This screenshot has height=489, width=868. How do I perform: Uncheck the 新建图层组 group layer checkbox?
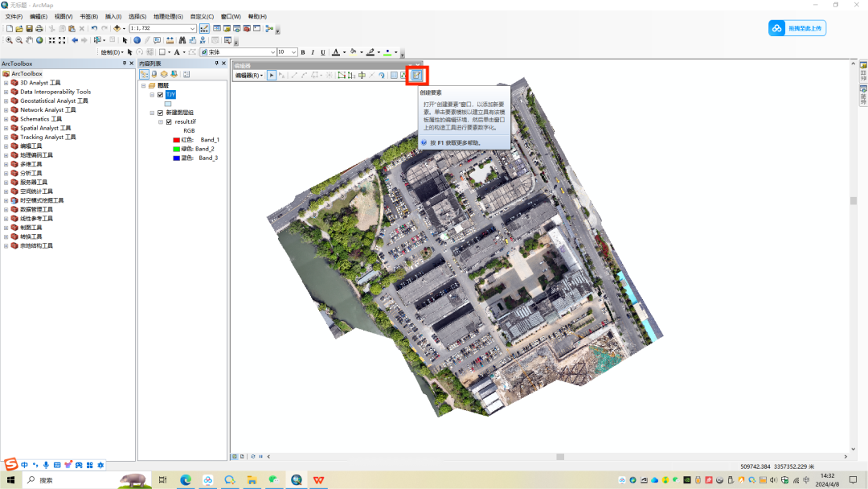pyautogui.click(x=161, y=113)
